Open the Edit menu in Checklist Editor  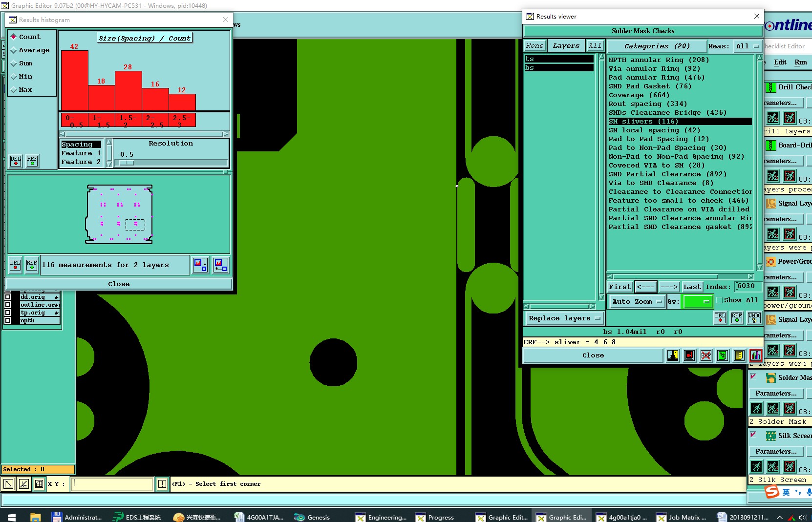pos(780,63)
